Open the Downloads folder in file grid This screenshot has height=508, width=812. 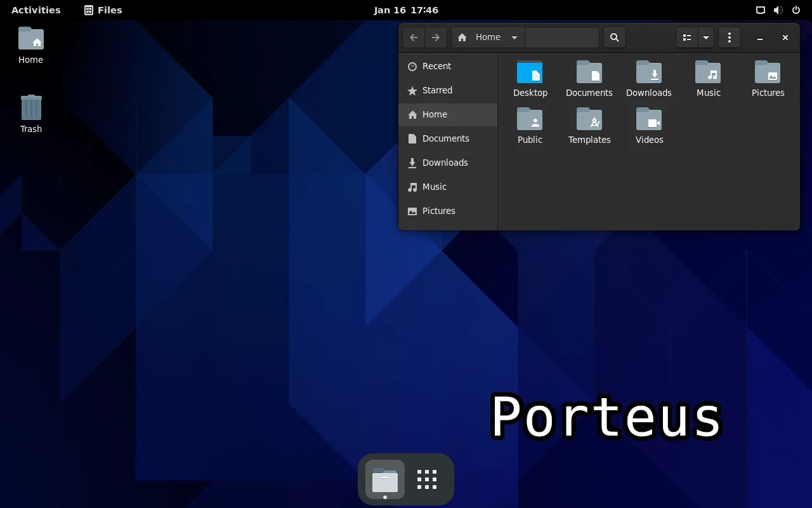pos(649,72)
